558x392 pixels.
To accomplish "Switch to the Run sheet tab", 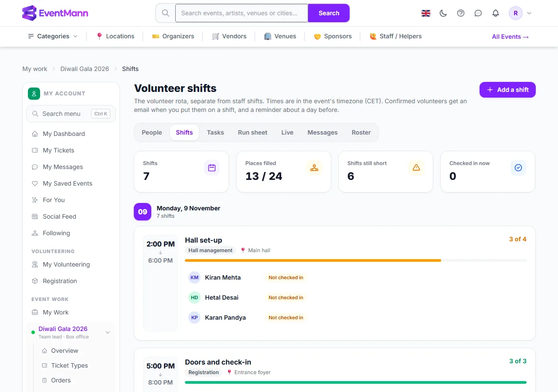I will point(253,132).
